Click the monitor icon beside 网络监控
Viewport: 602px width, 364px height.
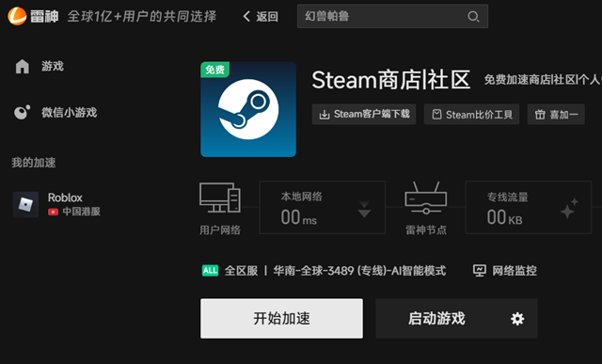point(480,271)
